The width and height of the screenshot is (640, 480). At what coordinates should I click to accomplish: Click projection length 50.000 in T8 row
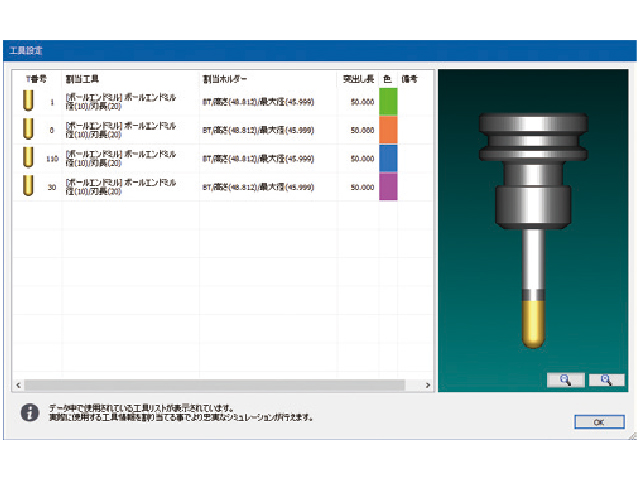[362, 130]
